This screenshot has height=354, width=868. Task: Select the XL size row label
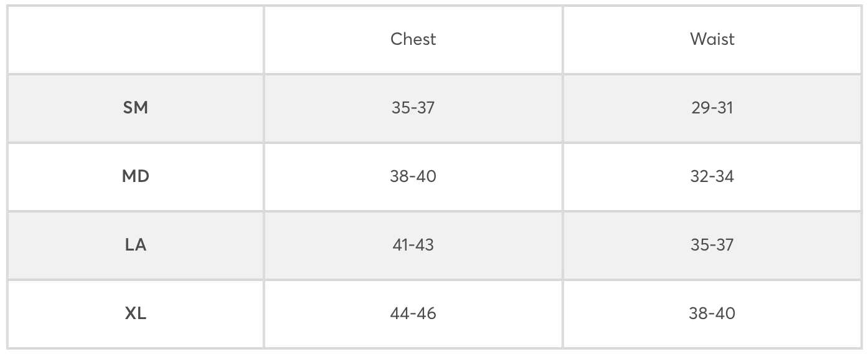pyautogui.click(x=136, y=313)
